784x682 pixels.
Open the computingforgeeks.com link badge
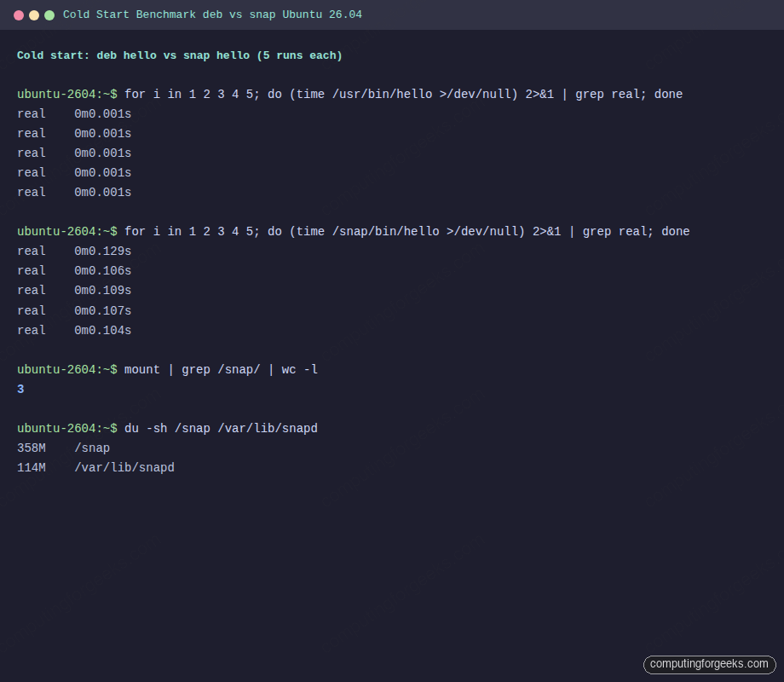point(709,664)
